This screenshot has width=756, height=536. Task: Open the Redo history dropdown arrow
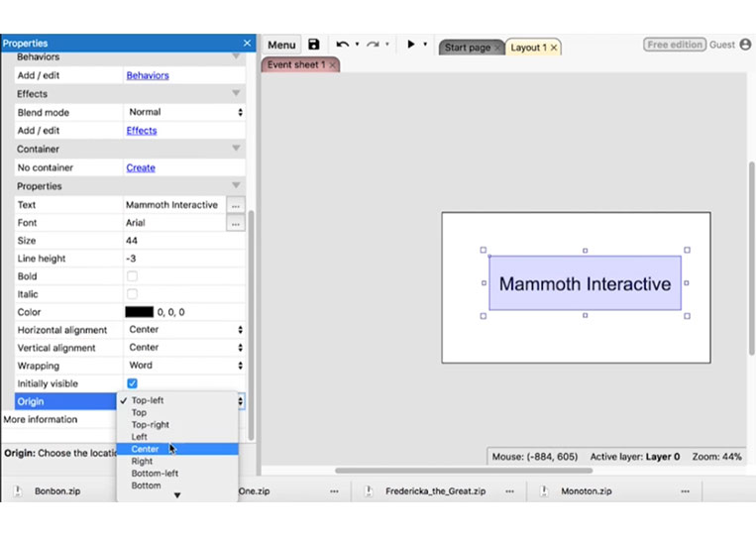387,44
